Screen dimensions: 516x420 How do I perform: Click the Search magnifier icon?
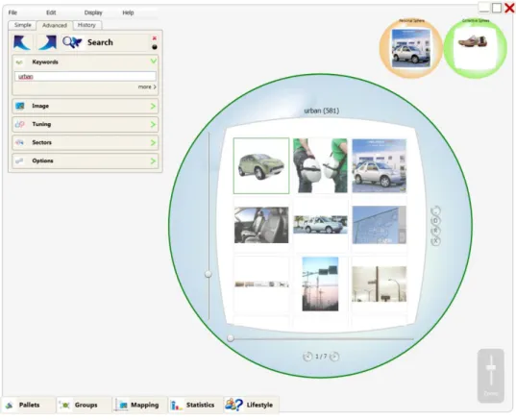(72, 42)
